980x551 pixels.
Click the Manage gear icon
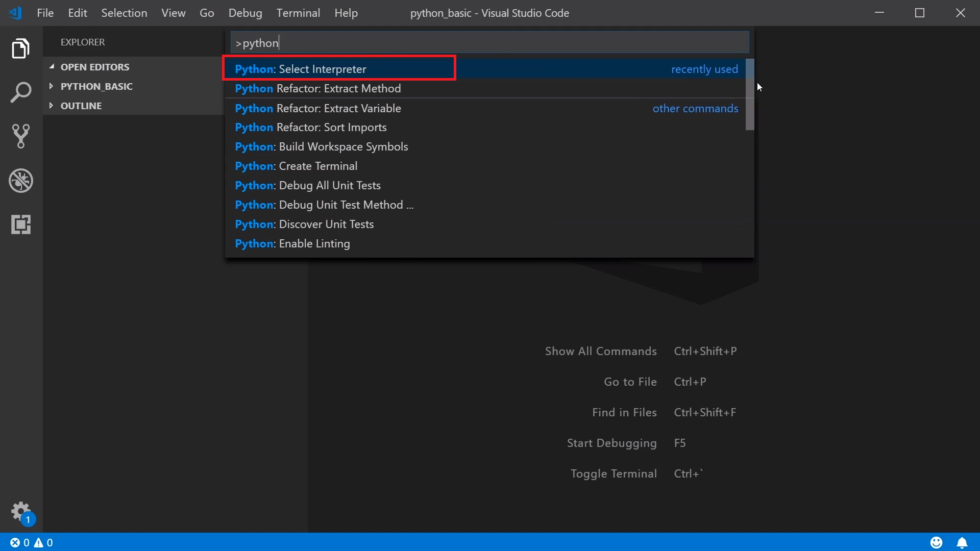click(20, 511)
